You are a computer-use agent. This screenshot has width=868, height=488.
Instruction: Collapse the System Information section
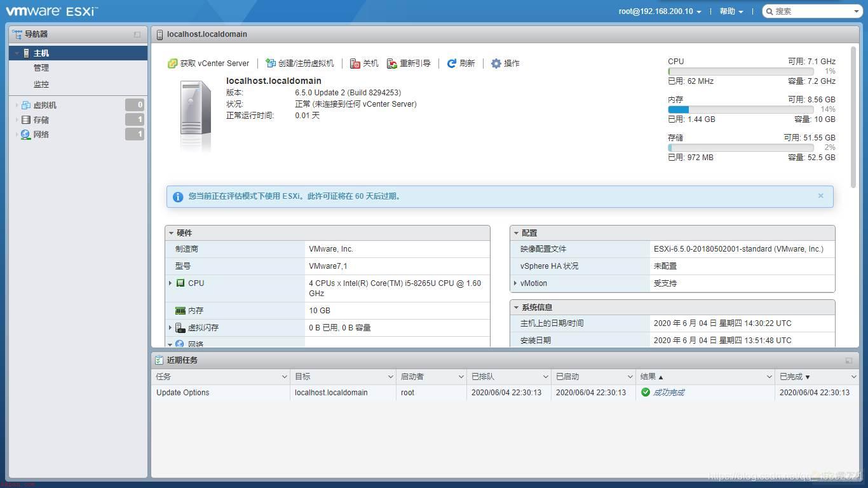(x=517, y=308)
